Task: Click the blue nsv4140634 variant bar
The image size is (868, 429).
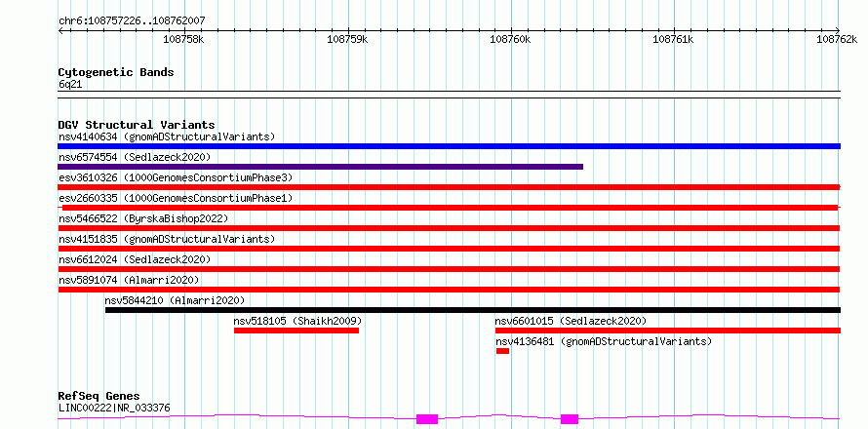Action: tap(449, 146)
